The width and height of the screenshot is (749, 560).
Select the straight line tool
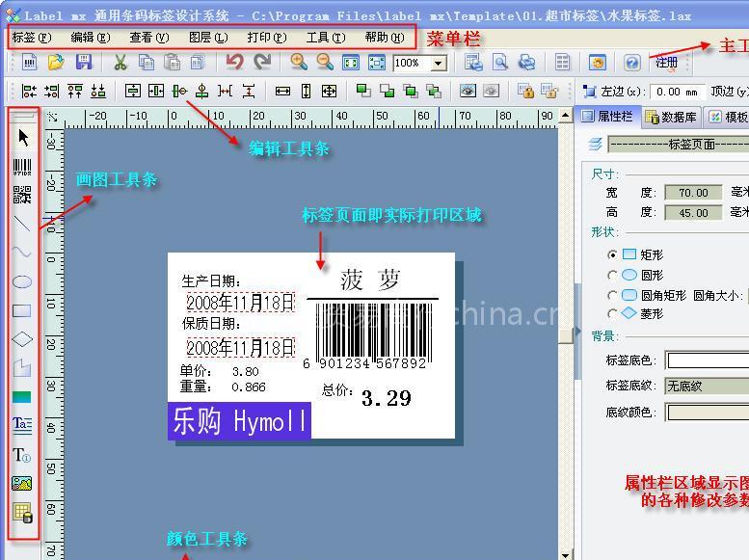(x=22, y=224)
